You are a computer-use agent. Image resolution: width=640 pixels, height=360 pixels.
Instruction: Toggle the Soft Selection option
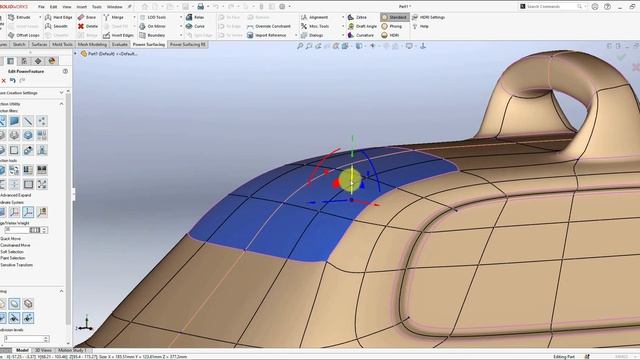(12, 251)
